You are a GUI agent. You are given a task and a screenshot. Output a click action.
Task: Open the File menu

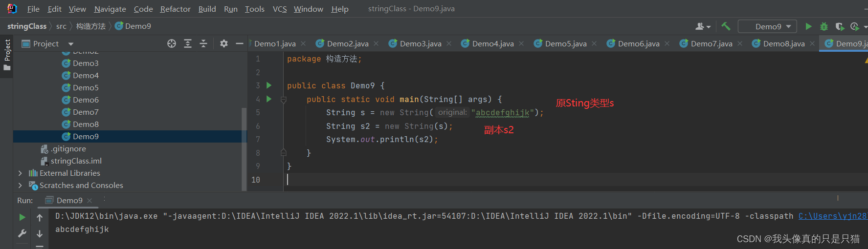33,9
